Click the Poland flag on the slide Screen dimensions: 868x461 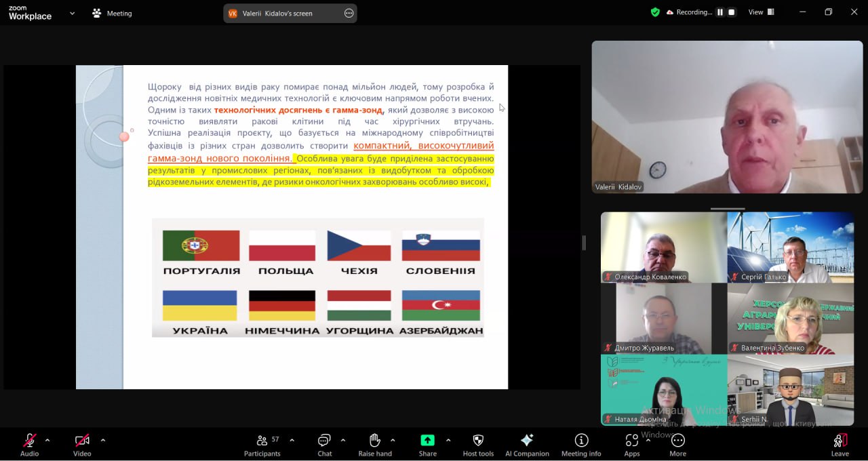[282, 245]
